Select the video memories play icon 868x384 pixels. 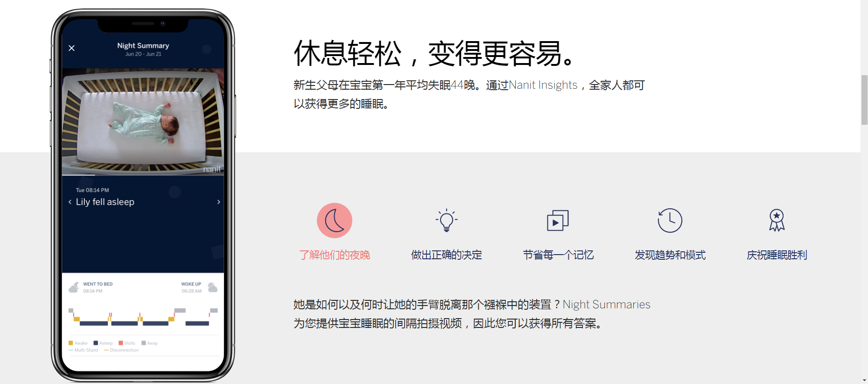click(558, 220)
